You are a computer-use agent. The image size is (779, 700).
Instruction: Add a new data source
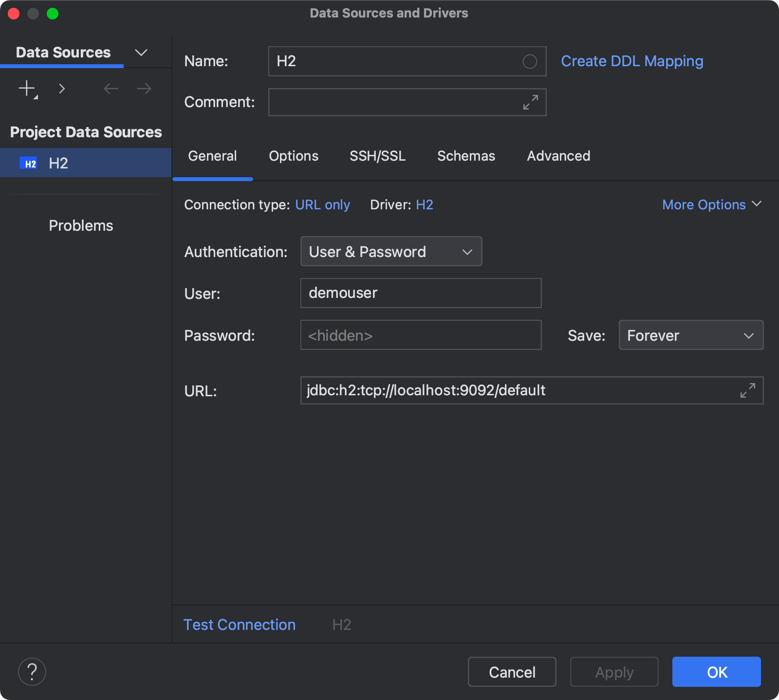coord(26,88)
